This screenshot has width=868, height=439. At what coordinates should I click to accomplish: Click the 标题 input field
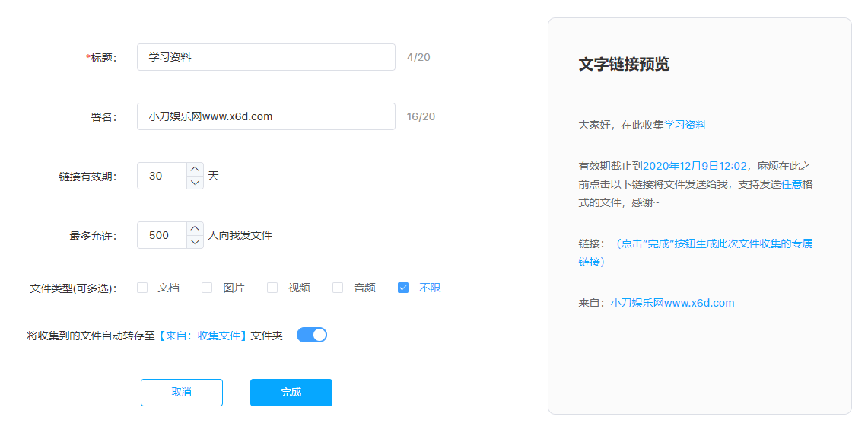(266, 57)
